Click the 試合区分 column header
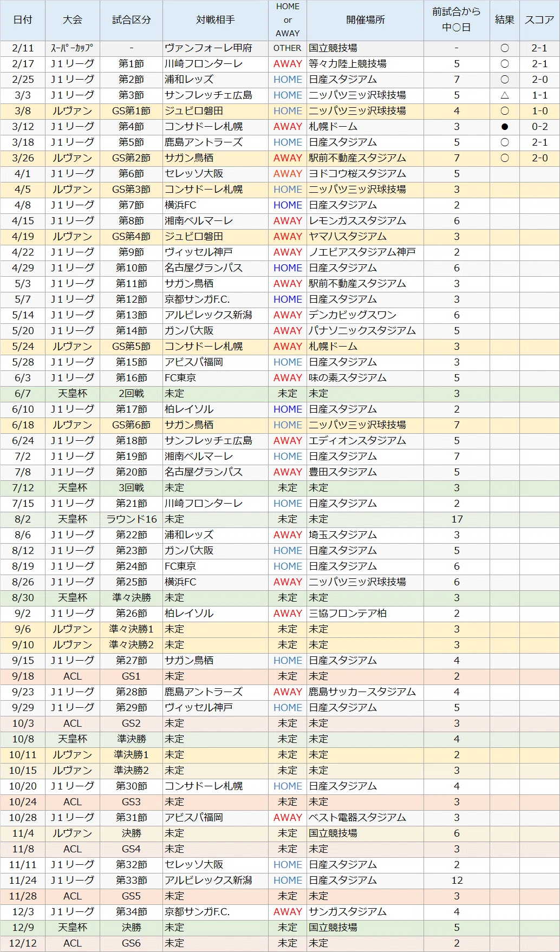The height and width of the screenshot is (952, 560). 131,20
